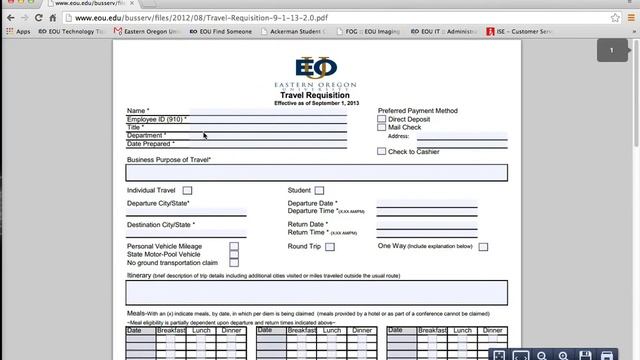Image resolution: width=640 pixels, height=360 pixels.
Task: Click the Departure City/State field
Action: coord(186,211)
